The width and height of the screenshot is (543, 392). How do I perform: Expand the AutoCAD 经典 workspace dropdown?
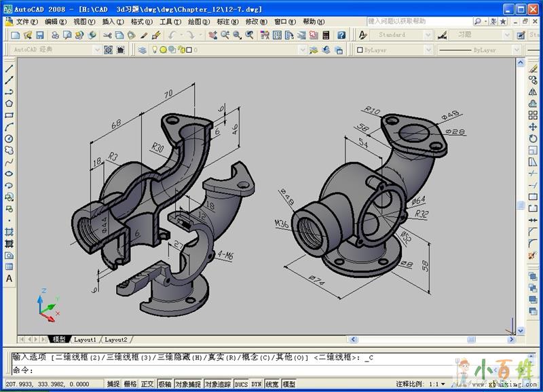[97, 50]
